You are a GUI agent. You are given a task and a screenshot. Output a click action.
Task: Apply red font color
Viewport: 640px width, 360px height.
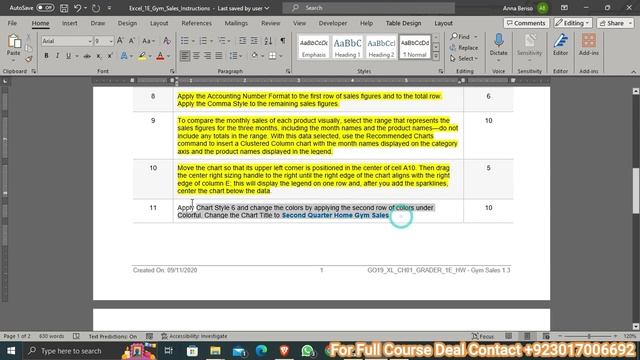coord(160,56)
